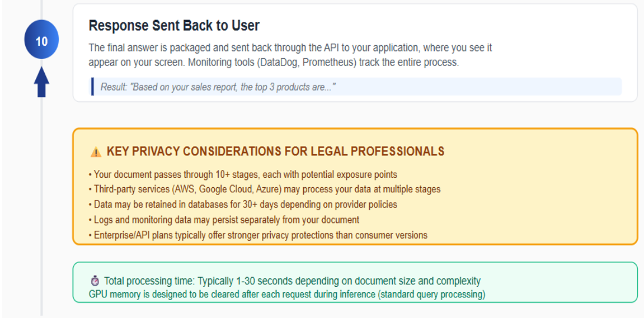Click the warning triangle icon
Screen dimensions: 644x318
[x=96, y=152]
